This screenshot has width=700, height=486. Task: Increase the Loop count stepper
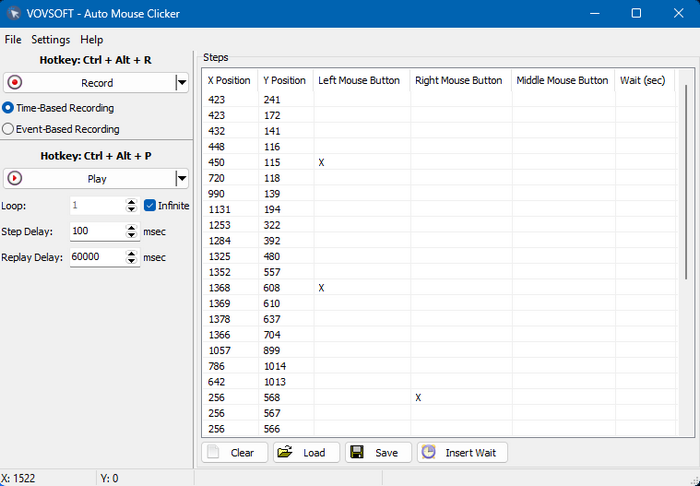(x=131, y=202)
